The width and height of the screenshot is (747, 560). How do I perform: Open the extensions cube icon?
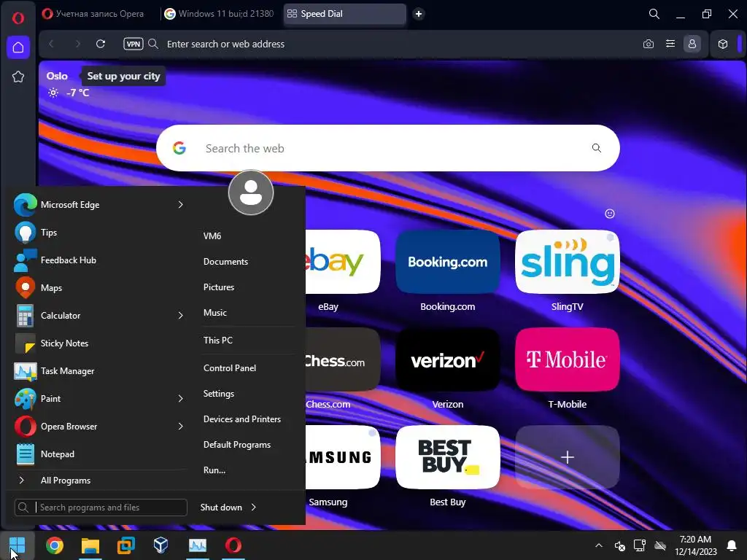click(723, 44)
